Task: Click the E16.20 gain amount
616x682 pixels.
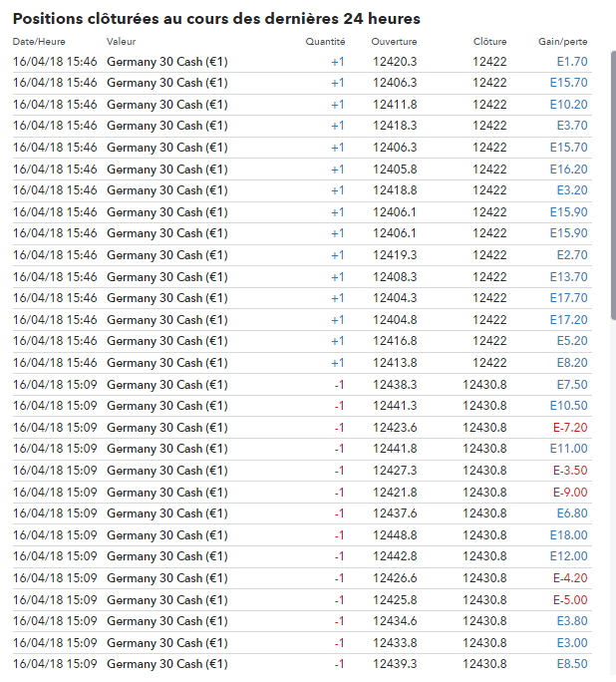Action: (568, 170)
